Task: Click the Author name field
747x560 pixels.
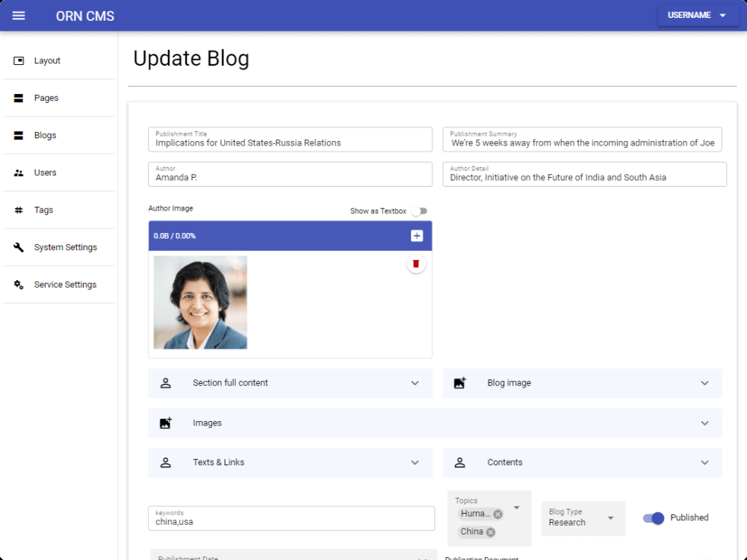Action: click(x=290, y=174)
